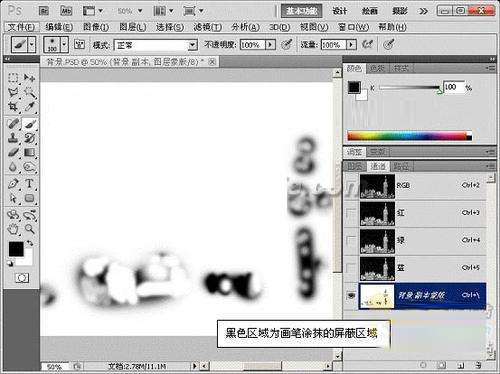Toggle tablet pressure for opacity
The height and width of the screenshot is (374, 500).
click(287, 44)
